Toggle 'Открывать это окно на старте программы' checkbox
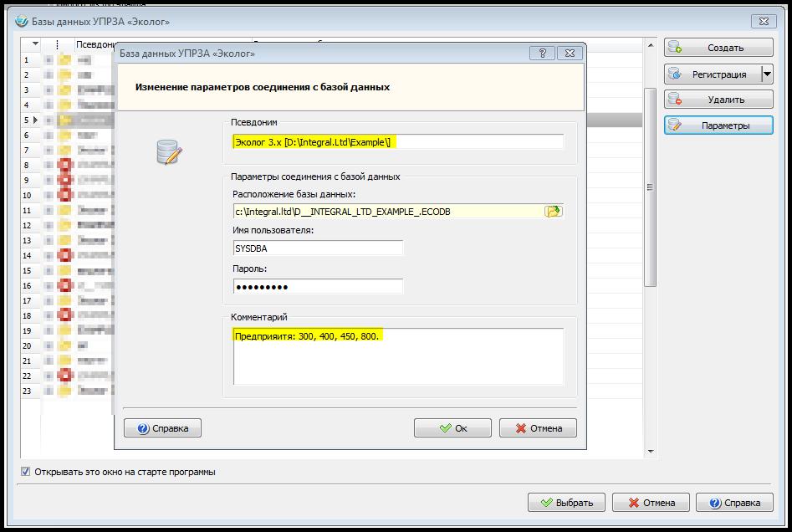Image resolution: width=792 pixels, height=532 pixels. tap(25, 472)
